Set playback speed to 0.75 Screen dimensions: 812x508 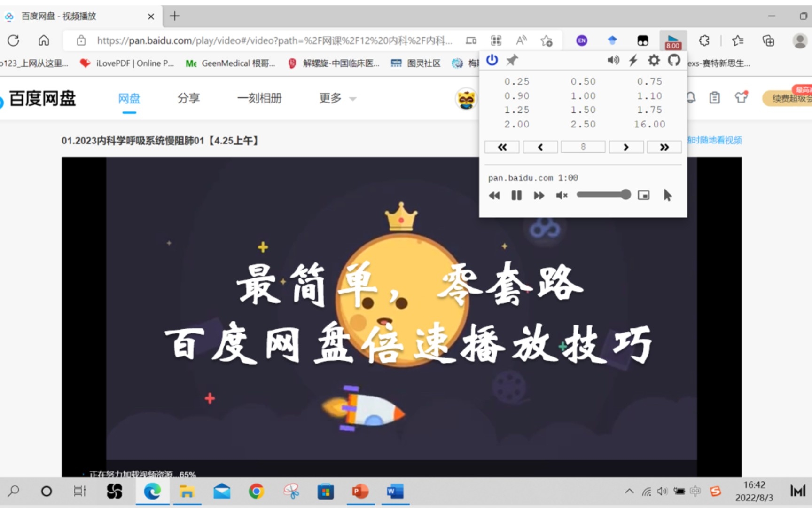[649, 82]
